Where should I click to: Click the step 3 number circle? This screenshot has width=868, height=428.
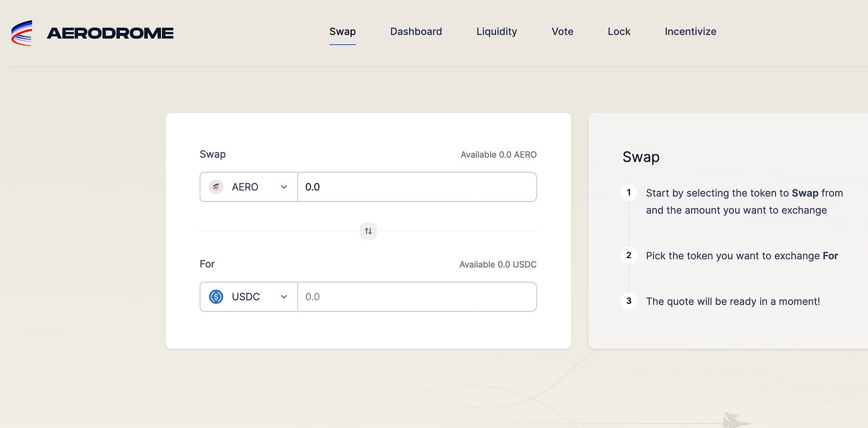click(629, 301)
